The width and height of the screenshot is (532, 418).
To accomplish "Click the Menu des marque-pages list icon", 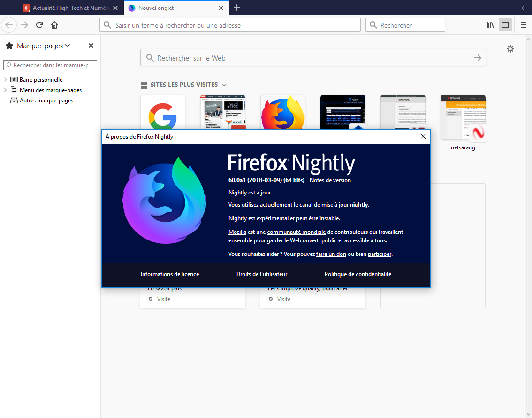I will click(x=14, y=90).
